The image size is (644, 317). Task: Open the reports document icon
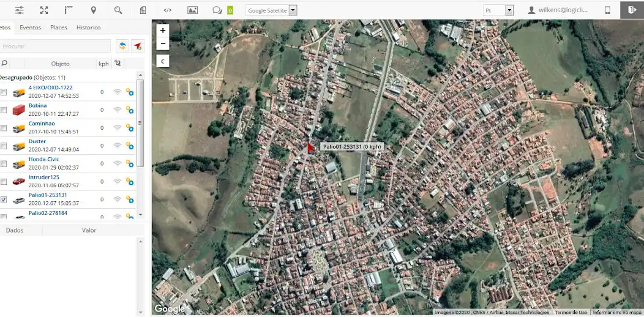143,10
